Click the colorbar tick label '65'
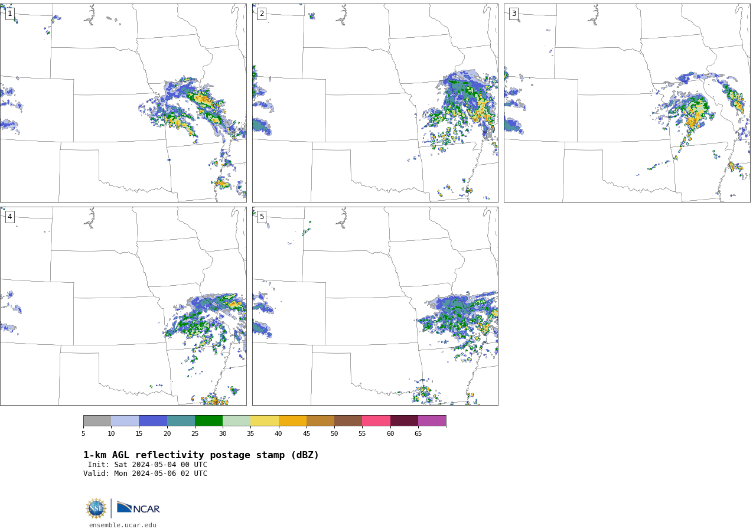 coord(418,434)
